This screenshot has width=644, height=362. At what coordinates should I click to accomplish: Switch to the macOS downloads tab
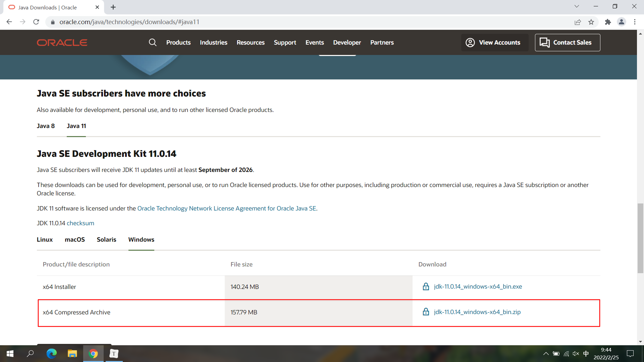pyautogui.click(x=75, y=240)
